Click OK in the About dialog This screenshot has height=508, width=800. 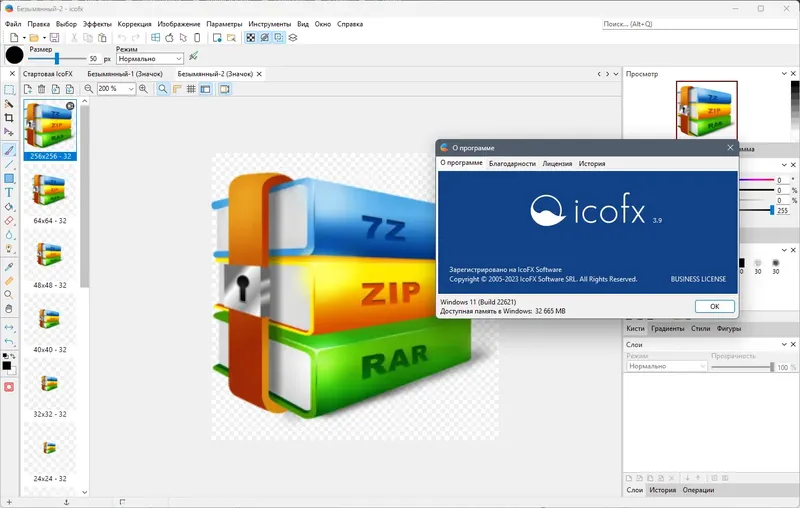(x=715, y=307)
